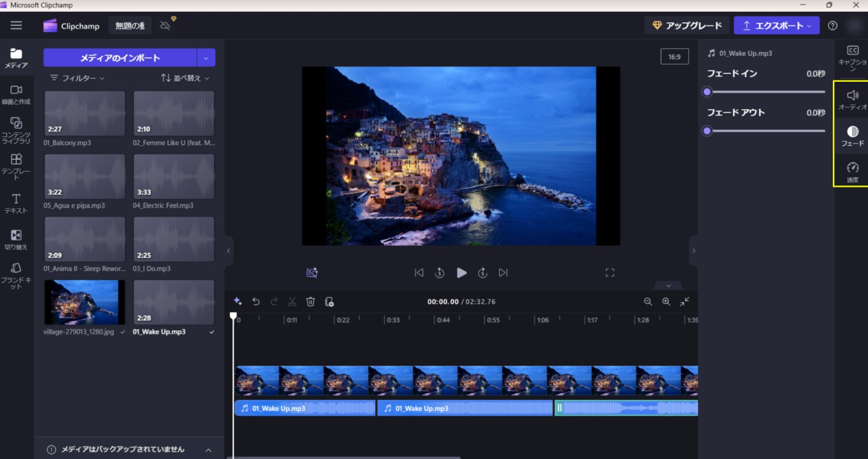Viewport: 868px width, 459px height.
Task: Click the backup warning info icon
Action: tap(52, 450)
